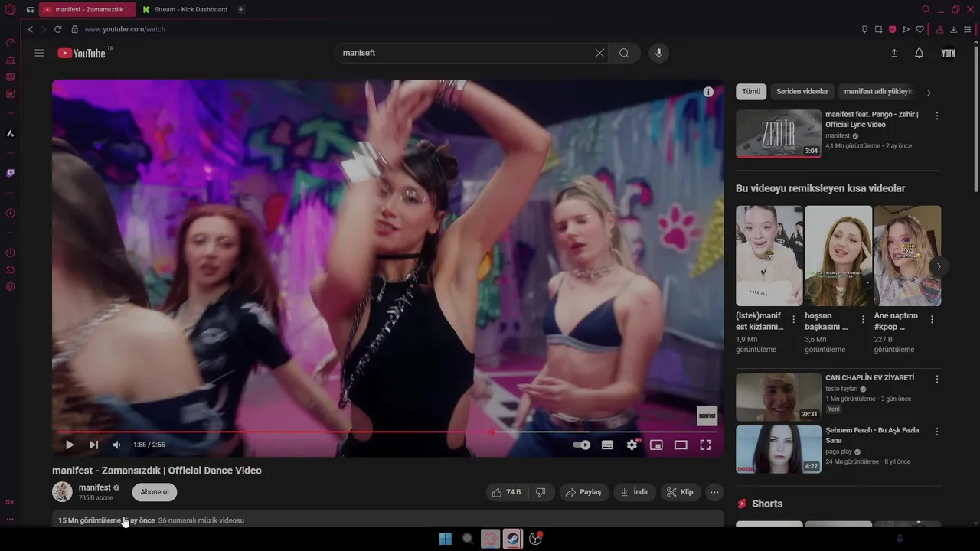Image resolution: width=980 pixels, height=551 pixels.
Task: Open YouTube notifications bell
Action: click(x=920, y=53)
